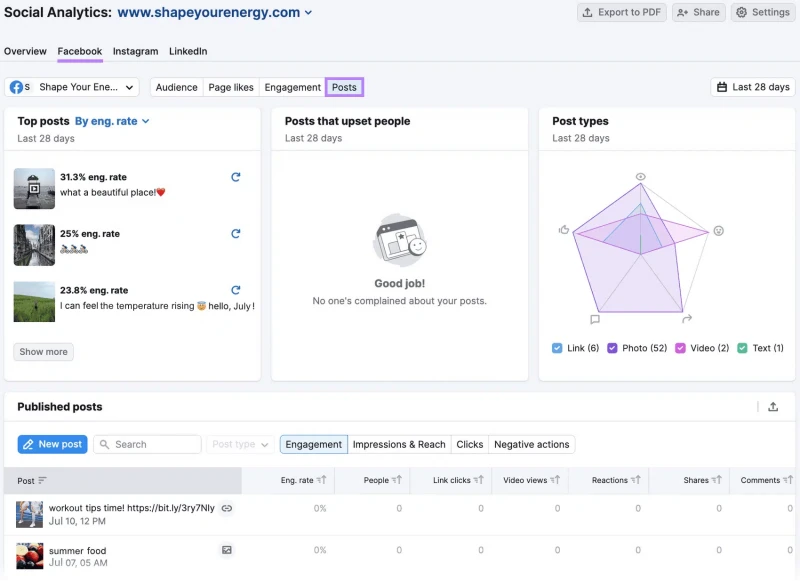Open the green field post thumbnail
Image resolution: width=800 pixels, height=581 pixels.
click(x=34, y=301)
